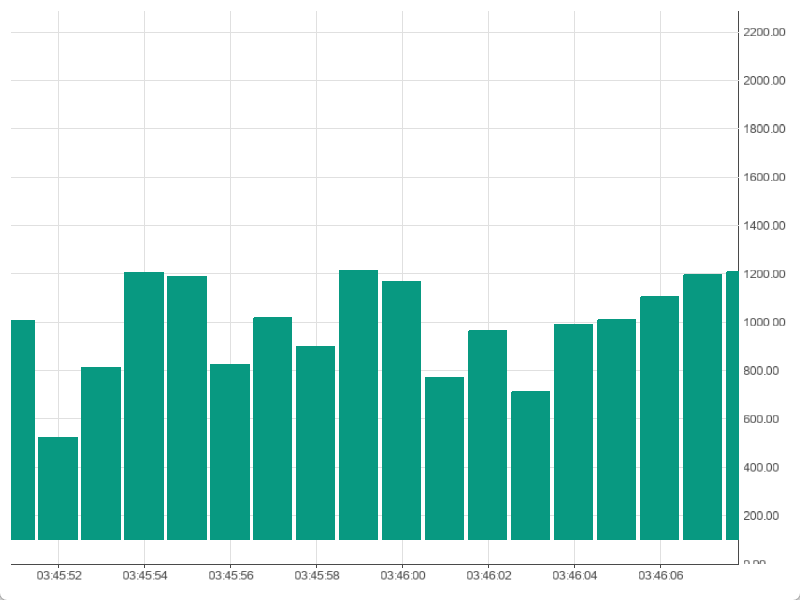
Task: Click the bar above the 03:46:04 label
Action: (x=573, y=431)
